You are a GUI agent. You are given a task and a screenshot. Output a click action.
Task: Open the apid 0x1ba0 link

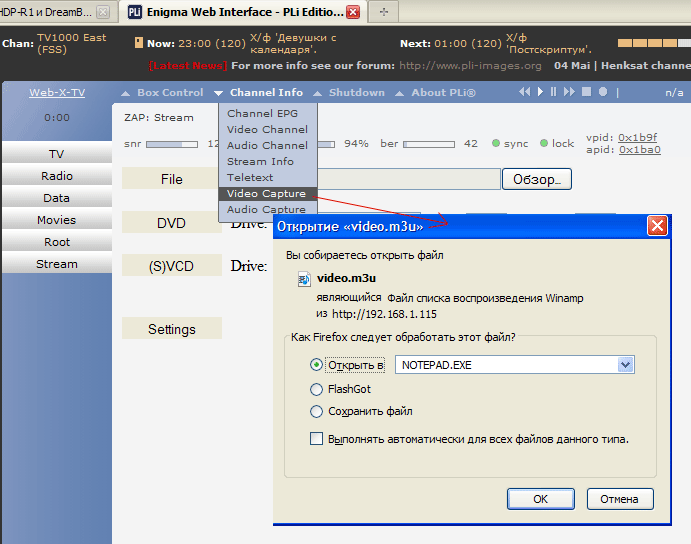tap(639, 150)
